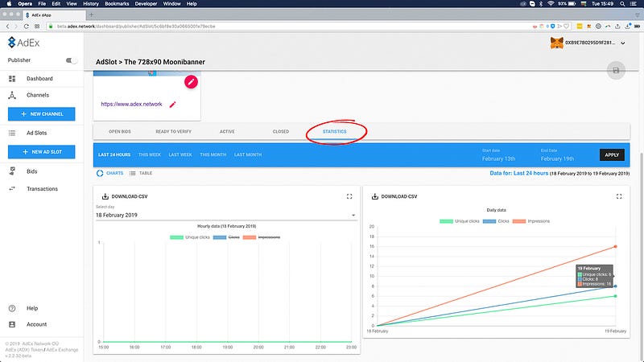Screen dimensions: 644x362
Task: Click the MetaMask fox account icon
Action: pos(555,43)
